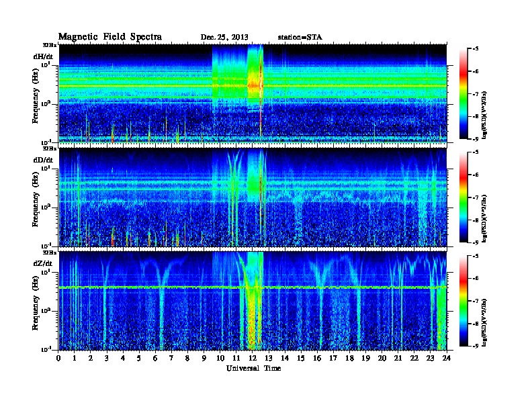Click the dZ/dt panel label
This screenshot has height=411, width=532.
point(43,263)
